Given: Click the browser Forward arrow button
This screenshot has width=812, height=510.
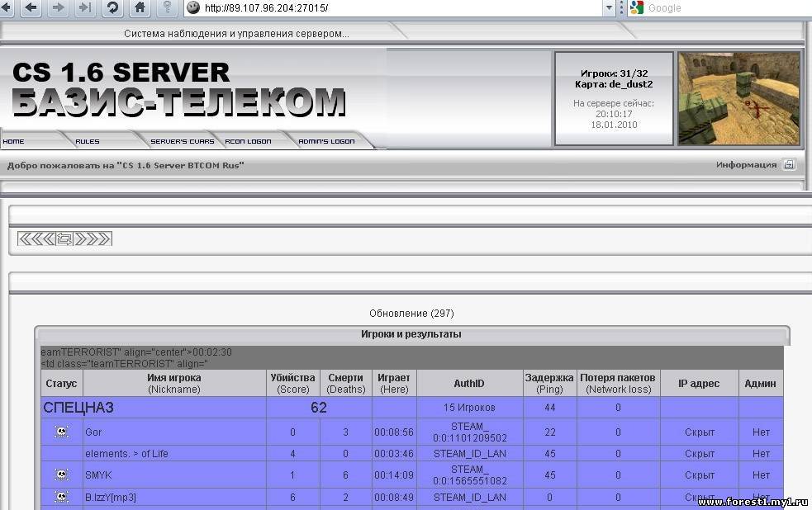Looking at the screenshot, I should point(59,7).
